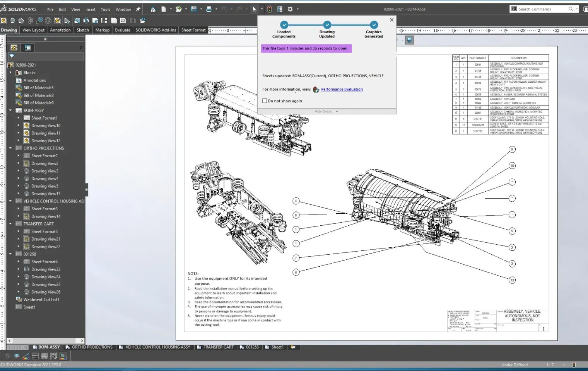Click the Home icon in the top toolbar
Image resolution: width=588 pixels, height=371 pixels.
(x=153, y=9)
